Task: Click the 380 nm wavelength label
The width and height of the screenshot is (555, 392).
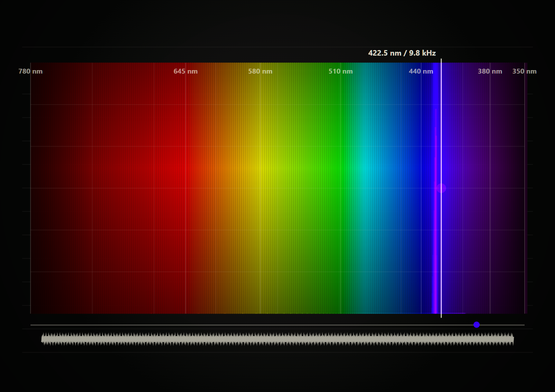Action: (490, 71)
